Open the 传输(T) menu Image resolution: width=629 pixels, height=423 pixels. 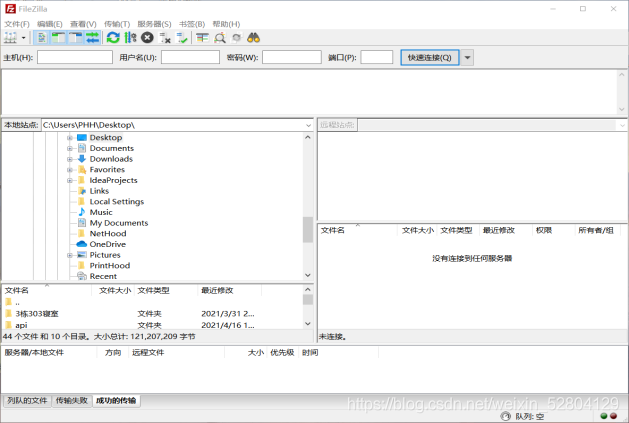pos(117,24)
